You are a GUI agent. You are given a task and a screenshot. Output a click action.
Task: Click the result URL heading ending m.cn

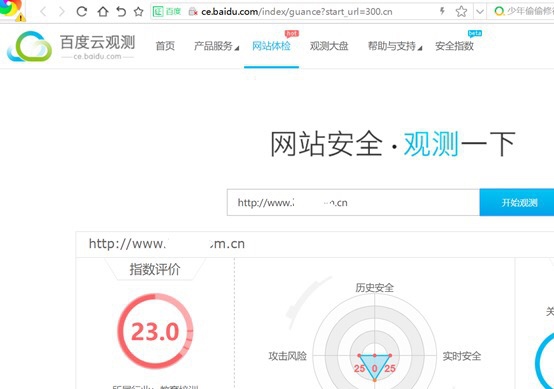tap(167, 244)
